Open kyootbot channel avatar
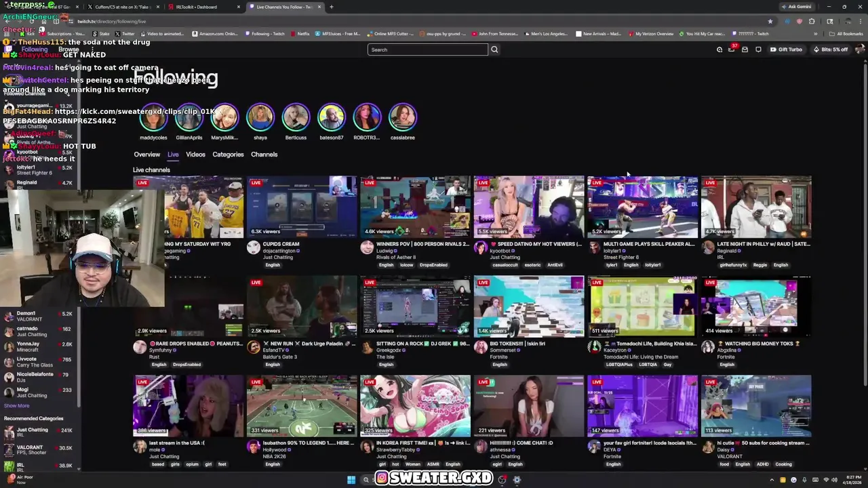 (480, 248)
